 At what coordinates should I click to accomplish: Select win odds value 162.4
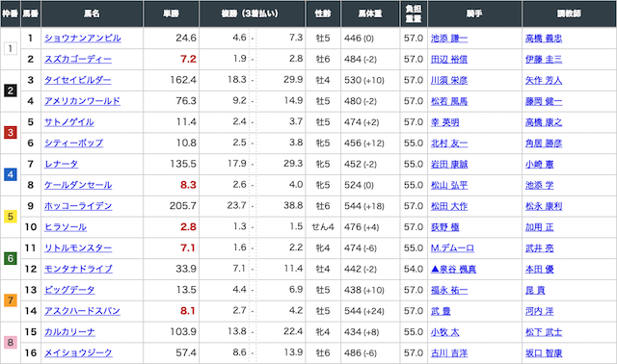pyautogui.click(x=183, y=80)
